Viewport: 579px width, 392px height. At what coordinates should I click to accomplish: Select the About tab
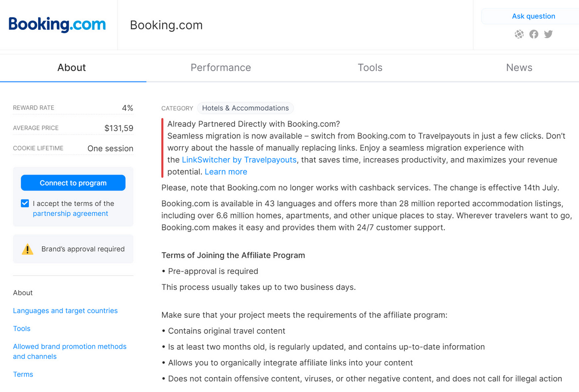pyautogui.click(x=71, y=68)
